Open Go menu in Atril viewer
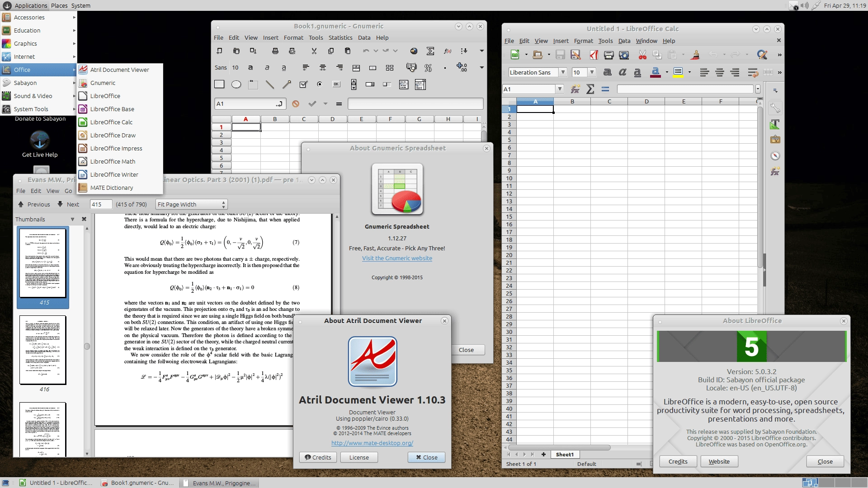The width and height of the screenshot is (868, 488). [68, 191]
